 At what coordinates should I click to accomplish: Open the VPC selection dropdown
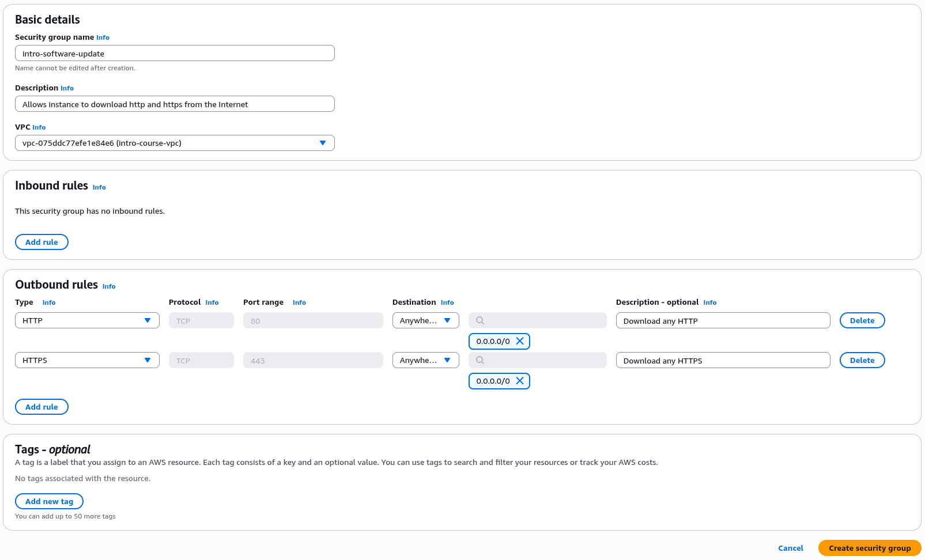[174, 143]
